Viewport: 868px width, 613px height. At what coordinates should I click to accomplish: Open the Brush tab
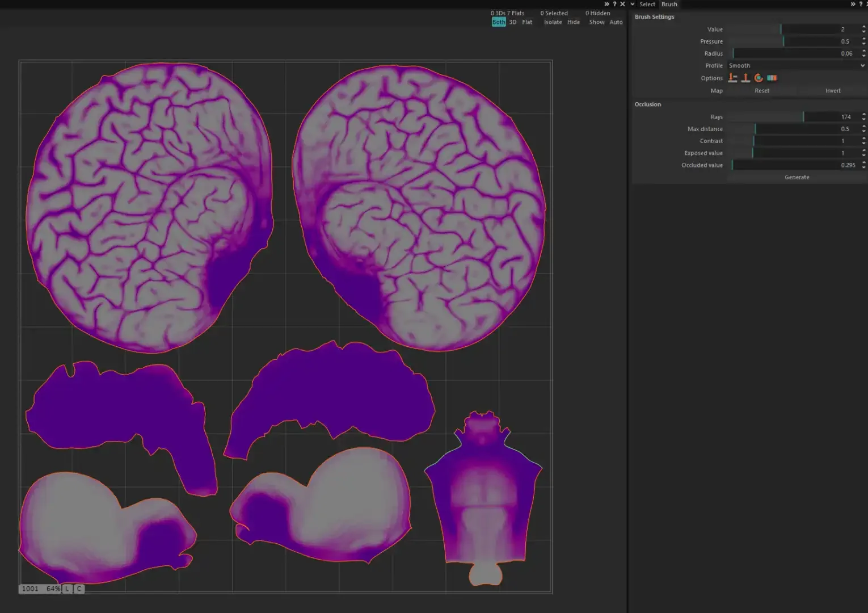pos(669,4)
